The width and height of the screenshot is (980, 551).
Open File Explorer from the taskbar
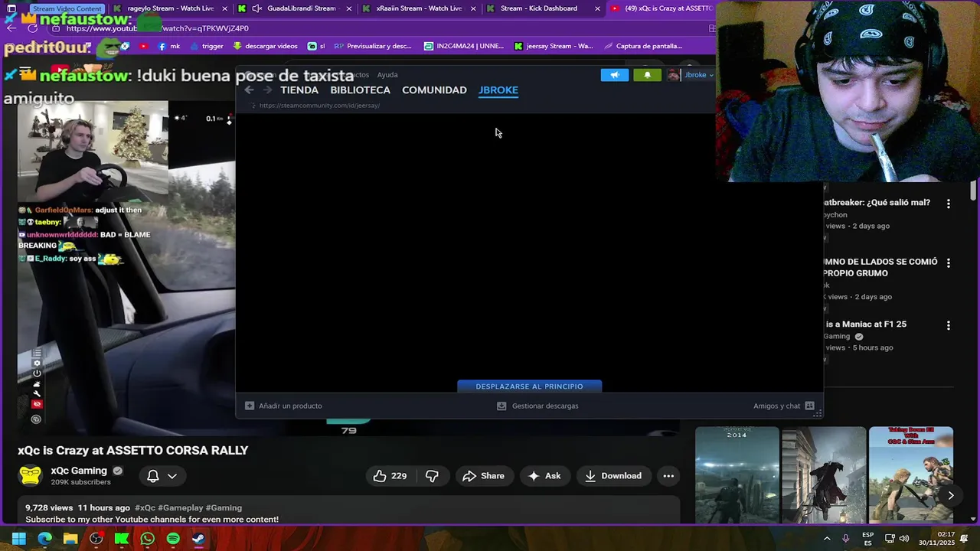pyautogui.click(x=70, y=539)
